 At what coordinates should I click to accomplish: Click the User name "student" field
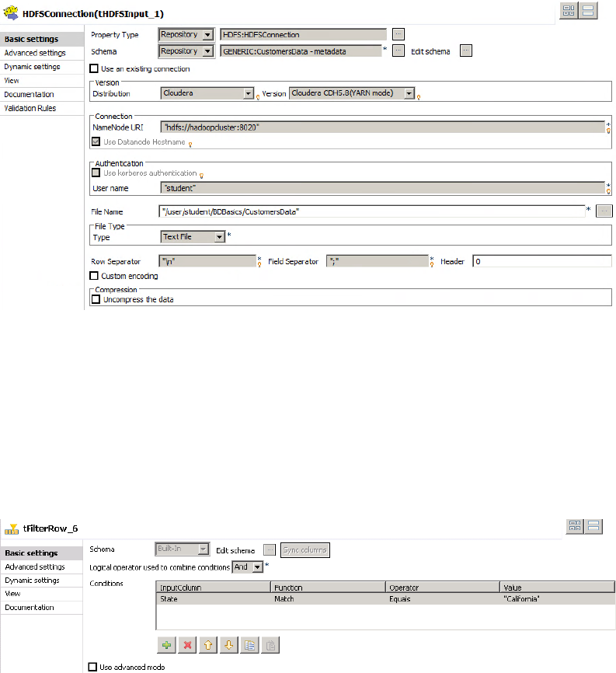pos(383,188)
